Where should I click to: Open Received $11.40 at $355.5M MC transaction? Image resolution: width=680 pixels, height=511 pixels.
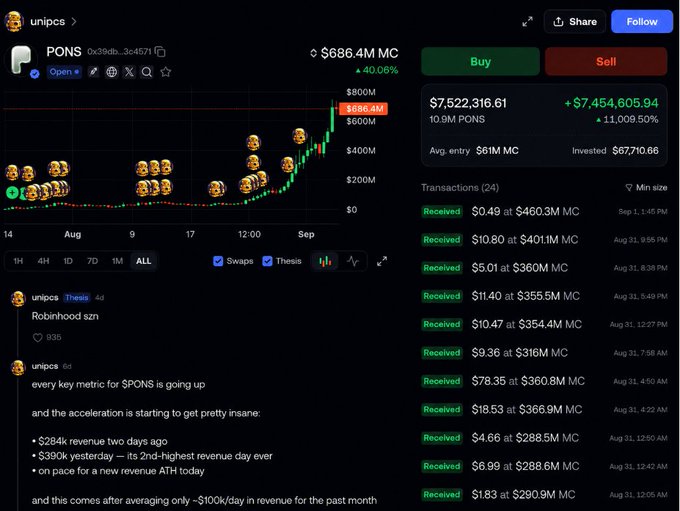[544, 296]
